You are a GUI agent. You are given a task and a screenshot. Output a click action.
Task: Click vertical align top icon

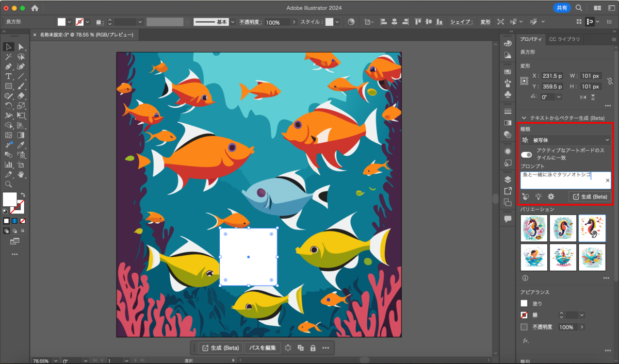click(x=417, y=22)
